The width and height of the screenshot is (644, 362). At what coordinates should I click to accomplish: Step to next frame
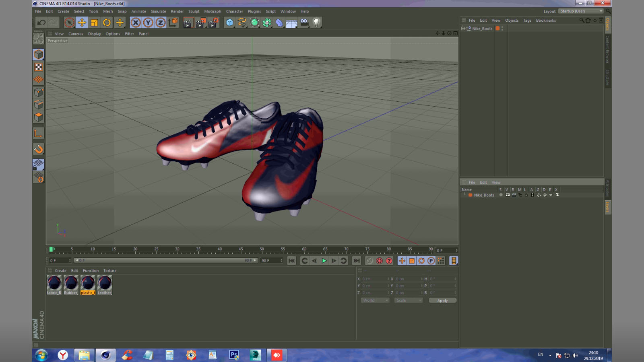click(334, 261)
